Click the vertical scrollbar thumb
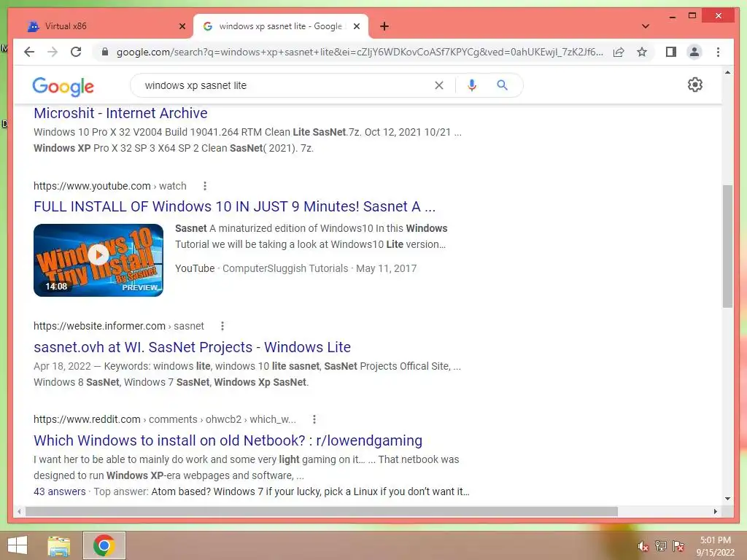 (x=727, y=246)
